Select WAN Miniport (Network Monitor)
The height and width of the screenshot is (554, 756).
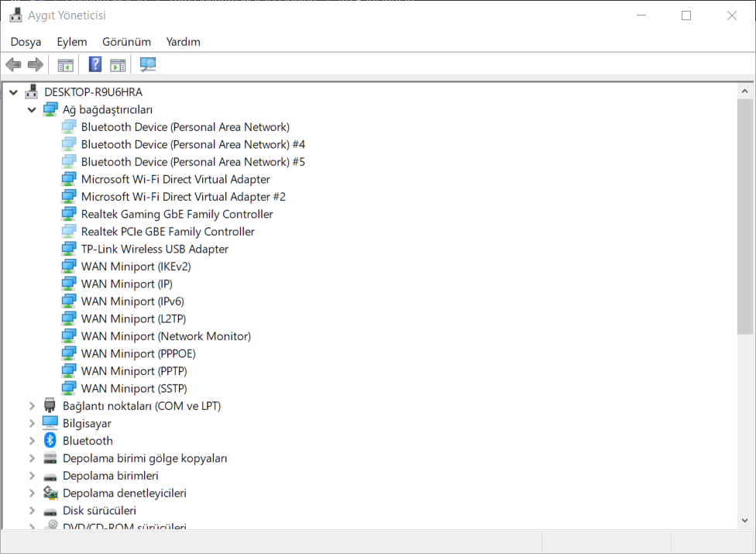coord(166,336)
